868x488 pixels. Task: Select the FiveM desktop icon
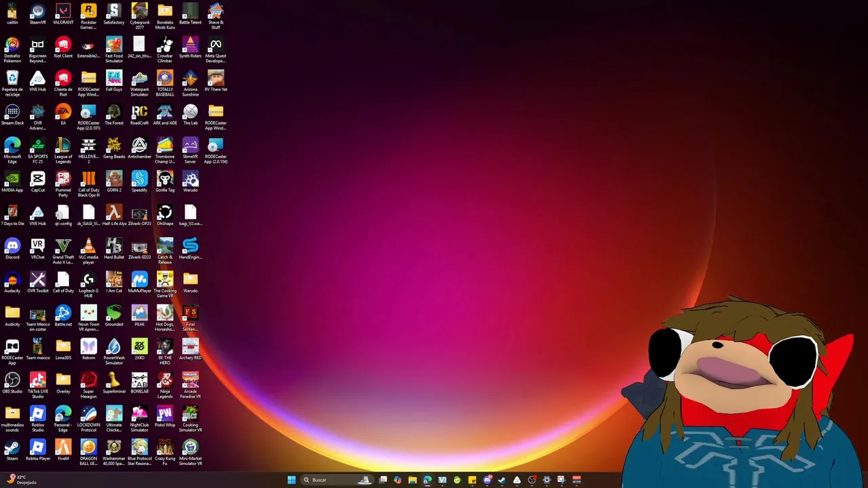(x=63, y=450)
